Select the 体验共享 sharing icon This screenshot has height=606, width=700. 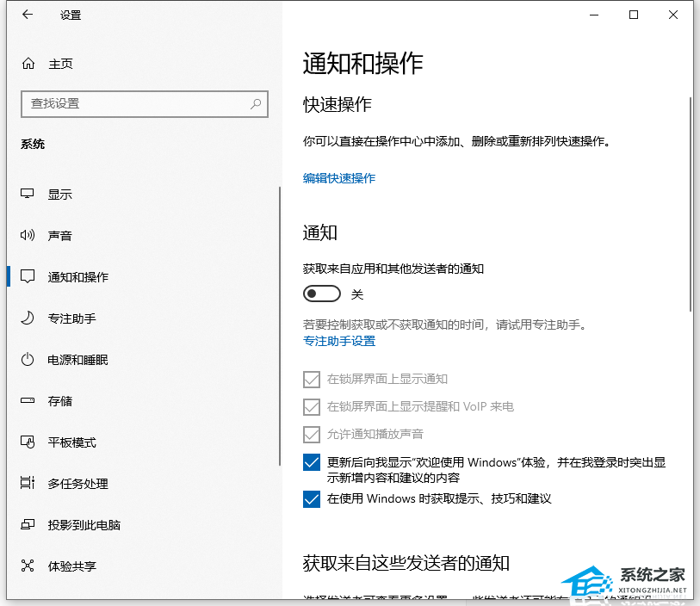(x=28, y=566)
